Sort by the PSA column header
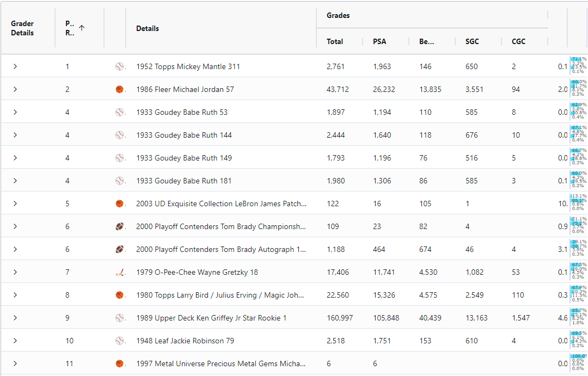The width and height of the screenshot is (588, 376). coord(379,41)
